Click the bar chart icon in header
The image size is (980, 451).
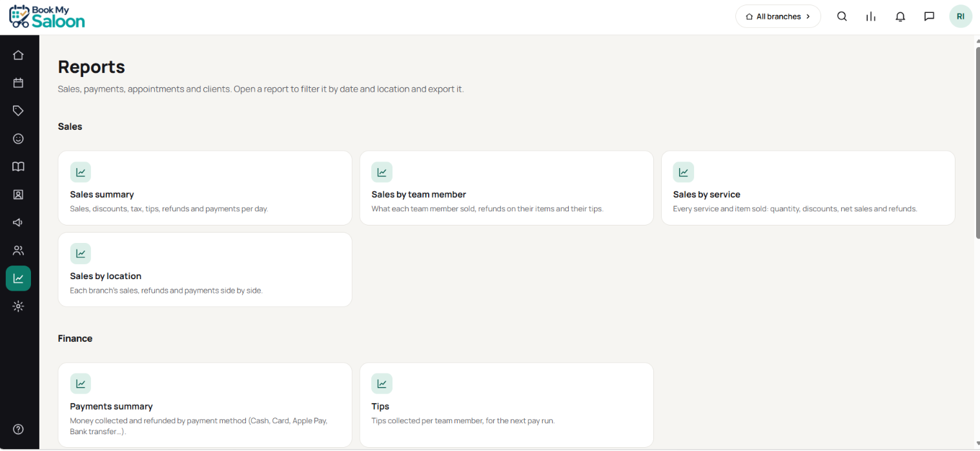coord(871,17)
